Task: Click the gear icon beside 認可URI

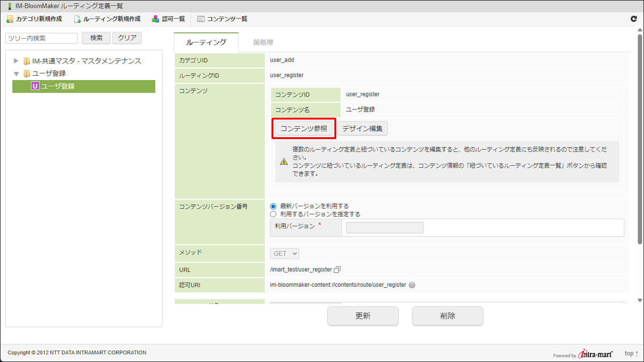Action: [412, 285]
